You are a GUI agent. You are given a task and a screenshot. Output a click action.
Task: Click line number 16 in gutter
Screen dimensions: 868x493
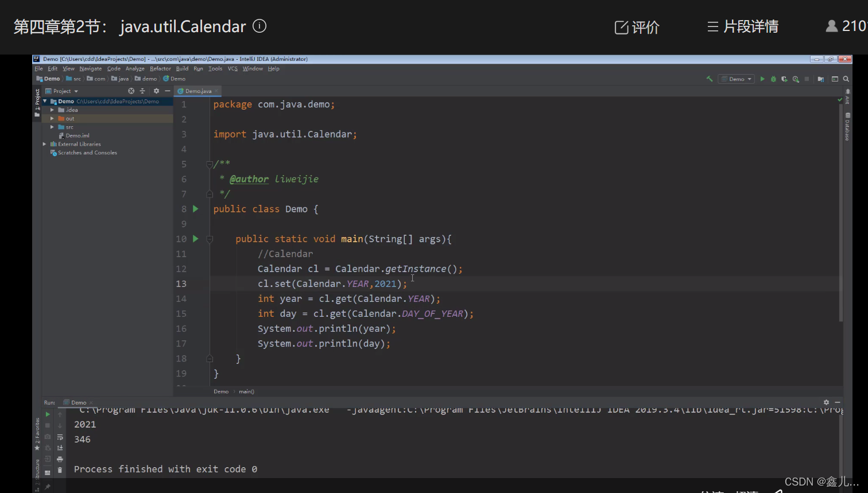(x=181, y=328)
